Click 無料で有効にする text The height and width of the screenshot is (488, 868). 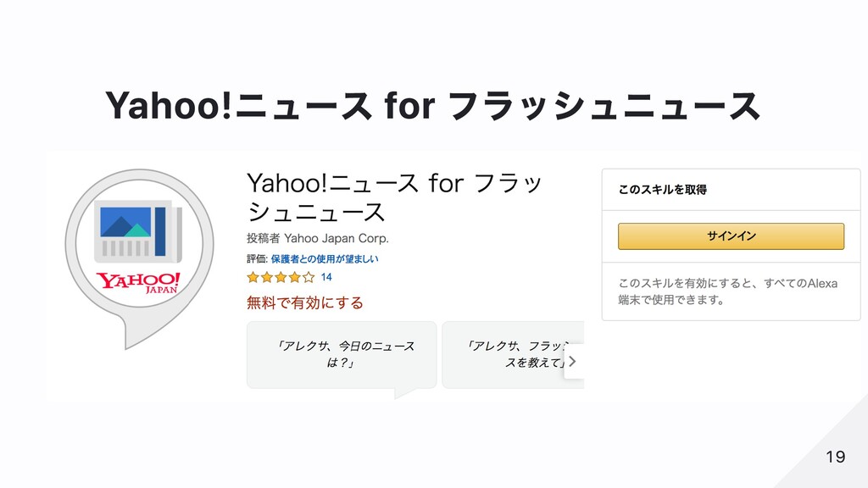[304, 302]
